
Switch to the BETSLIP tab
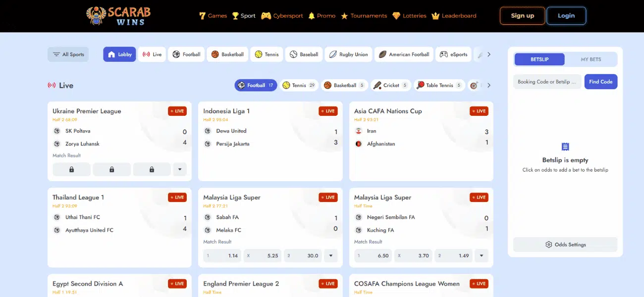coord(539,59)
